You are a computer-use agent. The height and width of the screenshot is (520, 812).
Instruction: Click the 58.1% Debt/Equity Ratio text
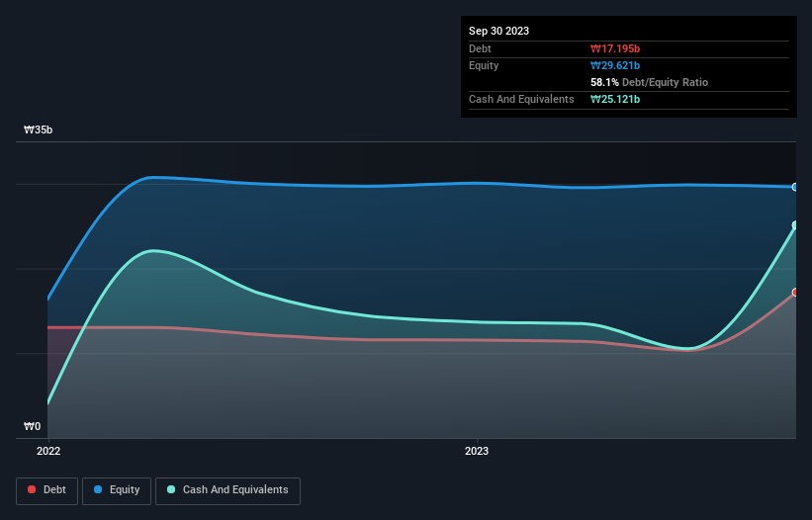(x=650, y=82)
